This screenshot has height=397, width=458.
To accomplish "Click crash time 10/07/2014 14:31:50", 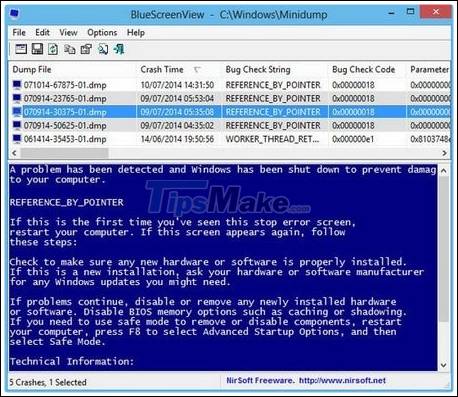I will 177,85.
